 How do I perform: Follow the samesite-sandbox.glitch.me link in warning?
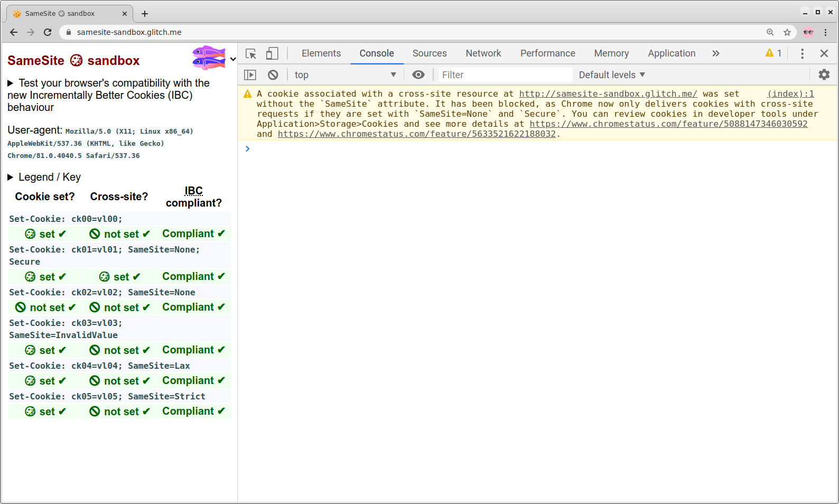(x=608, y=94)
